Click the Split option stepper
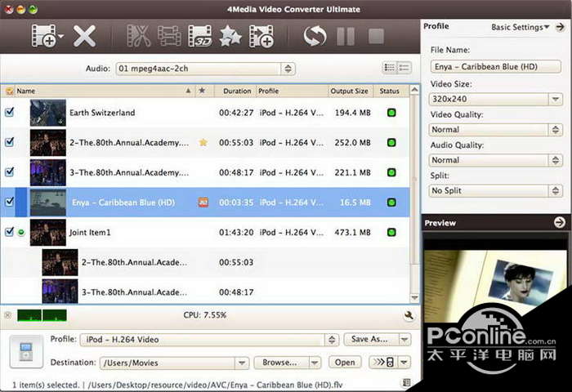The width and height of the screenshot is (572, 392). pos(555,191)
